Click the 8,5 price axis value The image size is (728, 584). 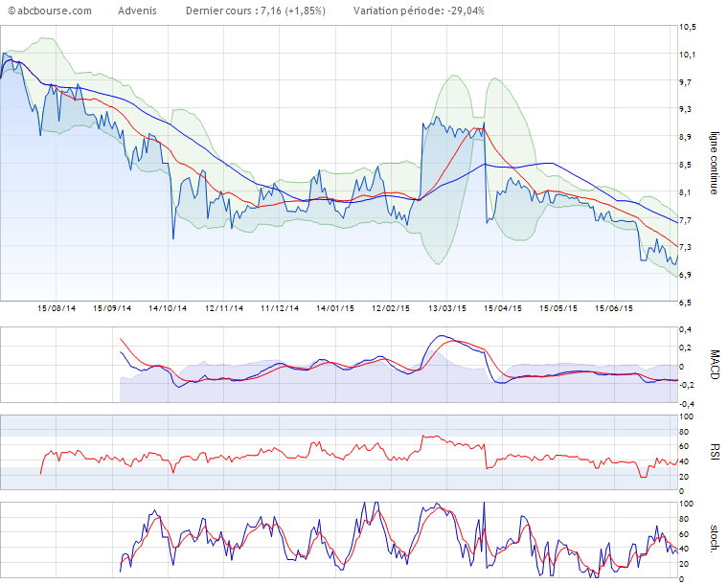point(685,165)
